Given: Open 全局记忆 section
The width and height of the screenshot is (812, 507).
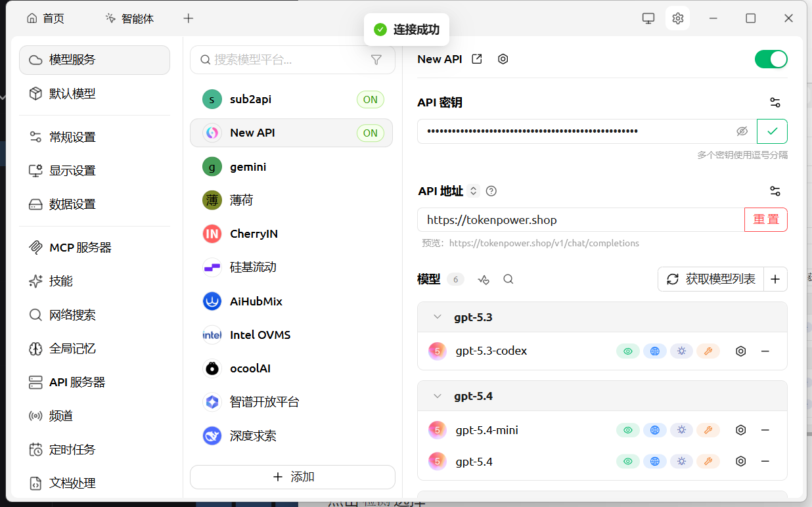Looking at the screenshot, I should 95,349.
